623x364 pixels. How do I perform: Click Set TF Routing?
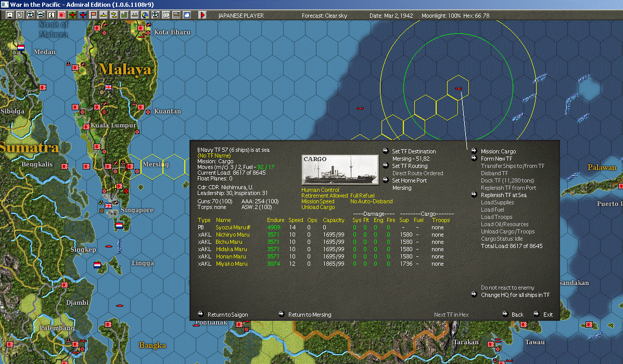(x=410, y=166)
